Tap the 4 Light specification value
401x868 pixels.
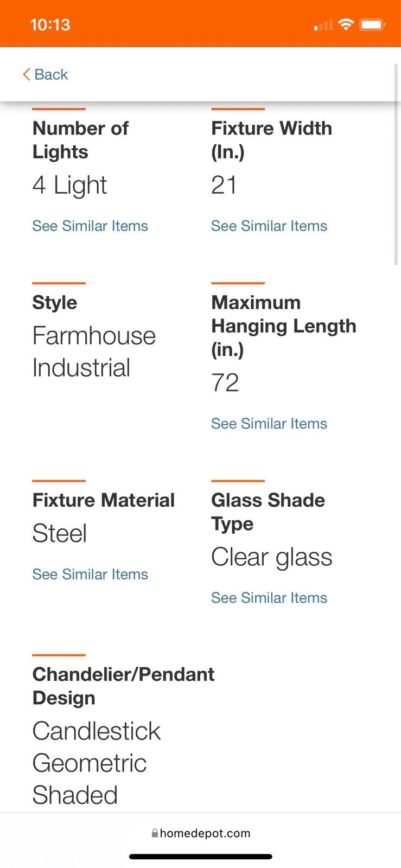pyautogui.click(x=69, y=185)
